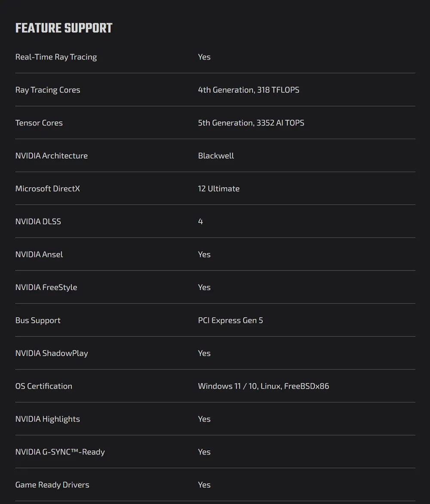
Task: Click the Blackwell architecture value
Action: [x=216, y=156]
